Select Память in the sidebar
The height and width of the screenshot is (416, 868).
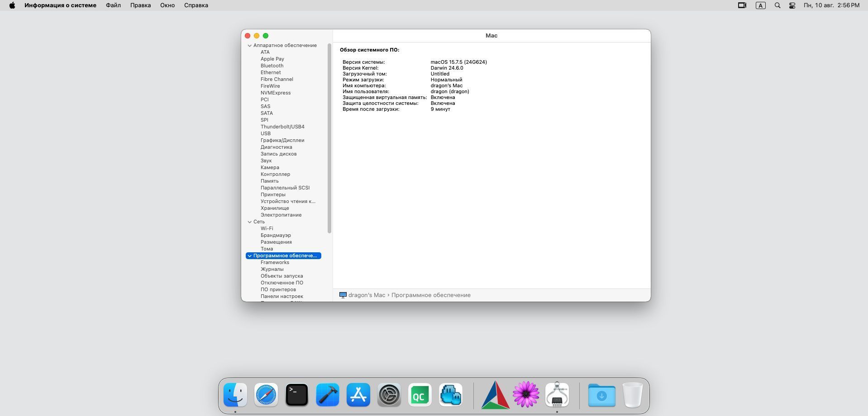(270, 181)
